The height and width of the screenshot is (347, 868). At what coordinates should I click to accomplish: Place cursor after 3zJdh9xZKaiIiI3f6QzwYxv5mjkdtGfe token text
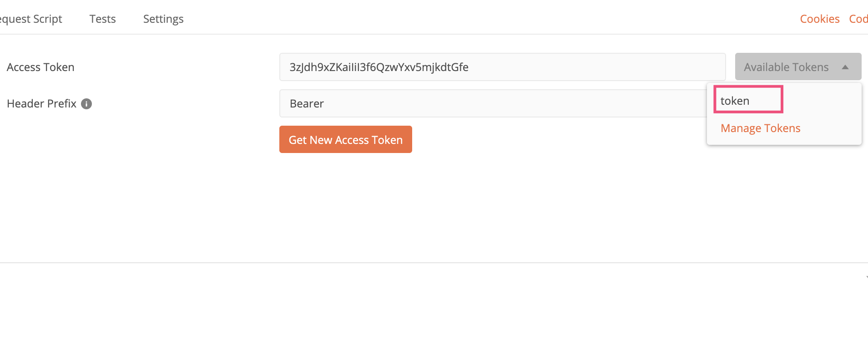[469, 67]
